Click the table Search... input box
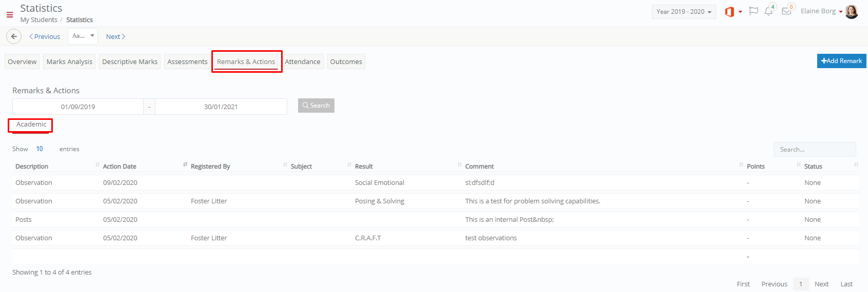The height and width of the screenshot is (292, 868). pos(815,150)
